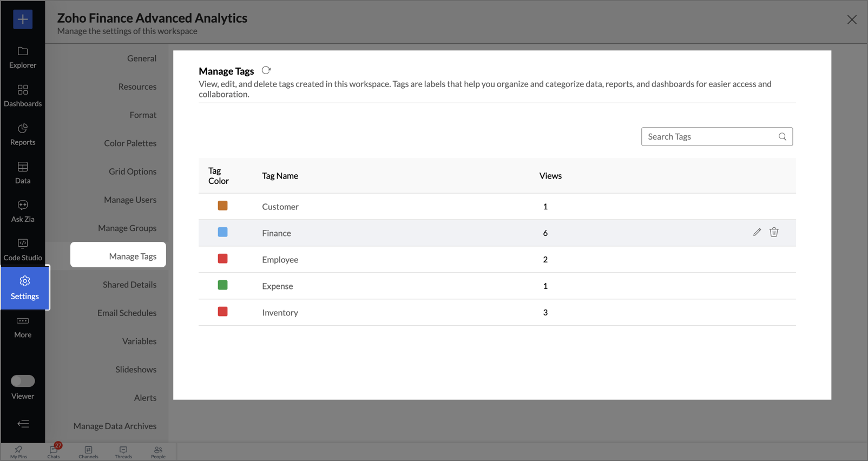Collapse the sidebar using bottom arrow icon
The image size is (868, 461).
[23, 424]
